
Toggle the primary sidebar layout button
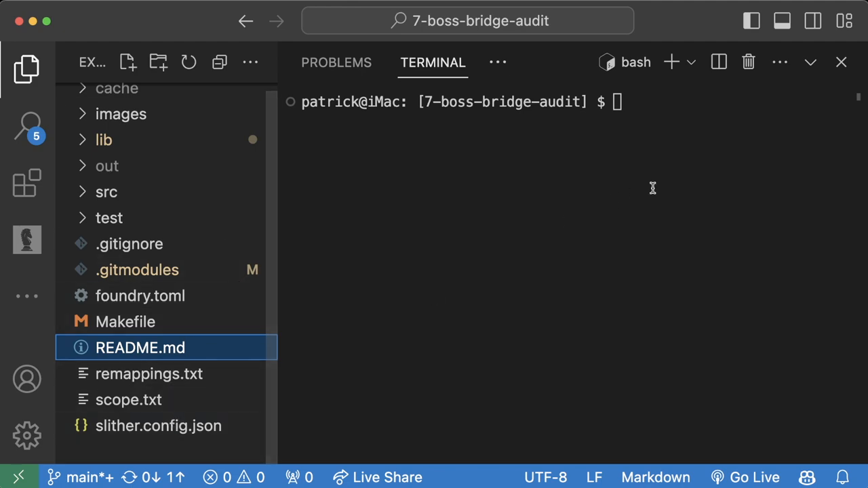[x=751, y=21]
